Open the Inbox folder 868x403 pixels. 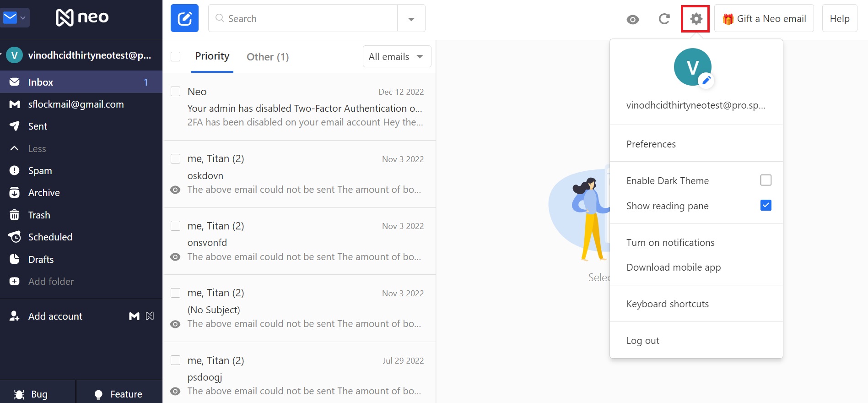(81, 82)
